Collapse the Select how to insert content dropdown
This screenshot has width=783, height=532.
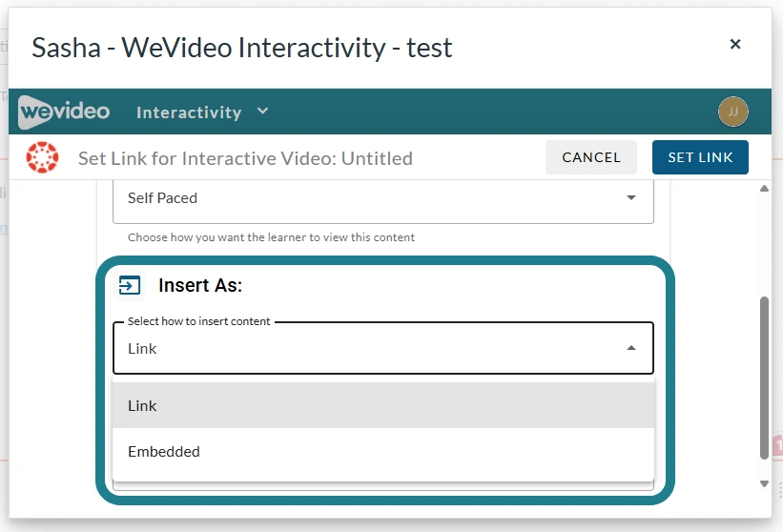383,348
